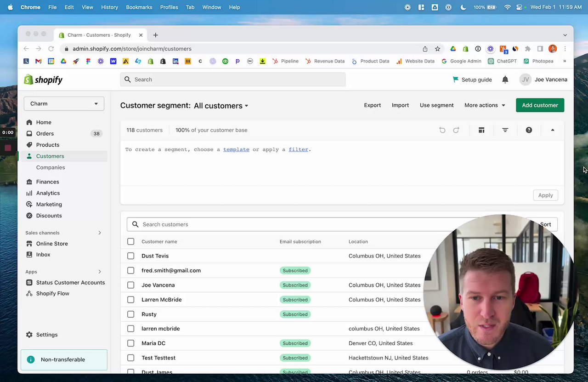Open the segment filters icon
The width and height of the screenshot is (588, 382).
tap(505, 130)
